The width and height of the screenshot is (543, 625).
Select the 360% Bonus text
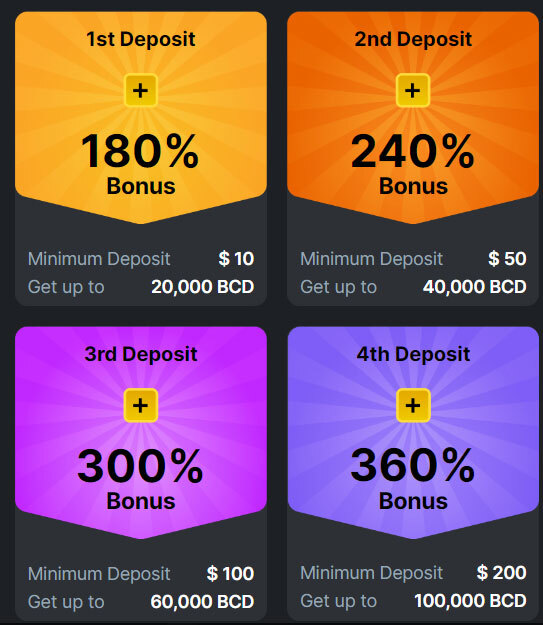tap(413, 479)
